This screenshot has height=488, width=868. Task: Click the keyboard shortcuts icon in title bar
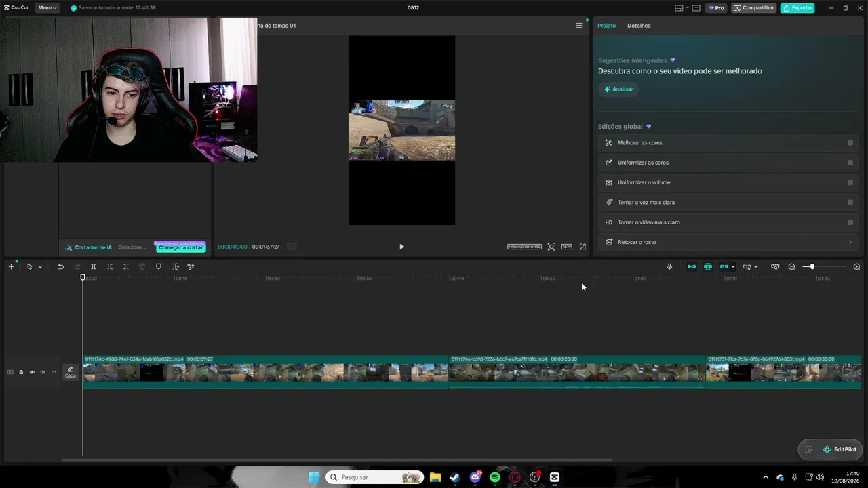click(696, 8)
